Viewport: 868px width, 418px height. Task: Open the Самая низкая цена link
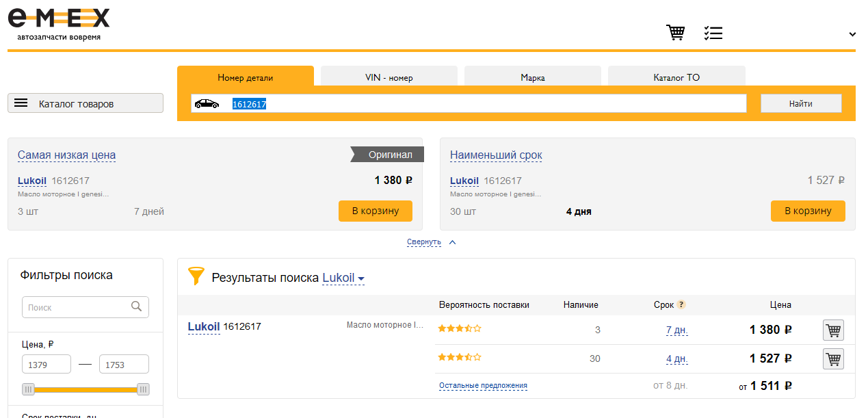(x=66, y=155)
